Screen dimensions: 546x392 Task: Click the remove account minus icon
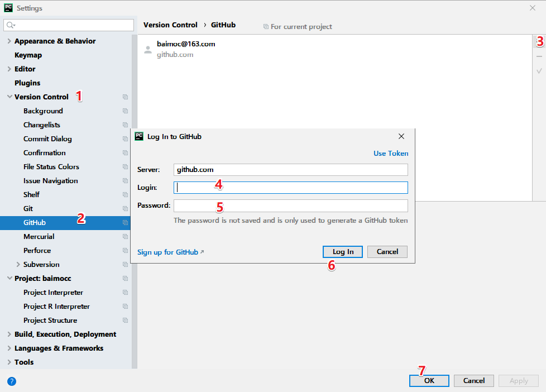coord(539,56)
